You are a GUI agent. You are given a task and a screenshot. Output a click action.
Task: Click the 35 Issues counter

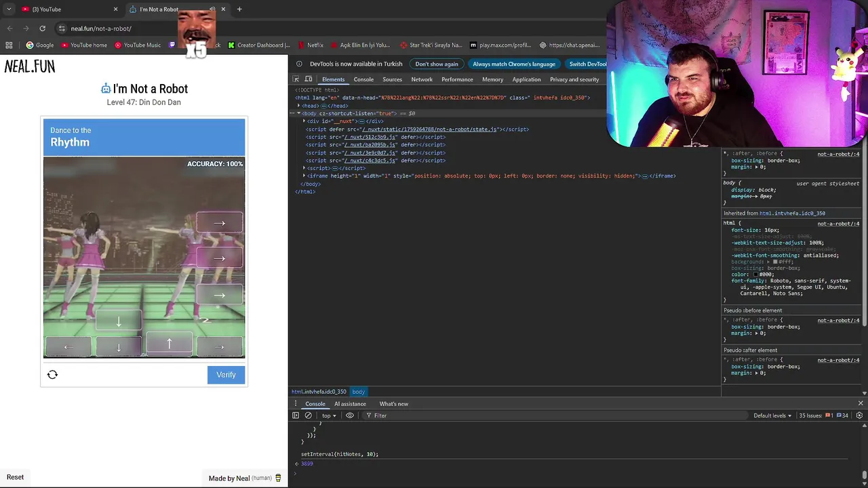[x=823, y=415]
